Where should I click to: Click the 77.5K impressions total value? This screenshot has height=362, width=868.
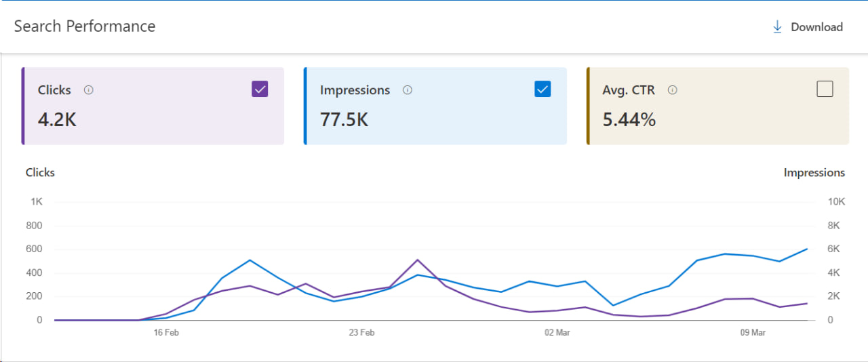point(344,120)
